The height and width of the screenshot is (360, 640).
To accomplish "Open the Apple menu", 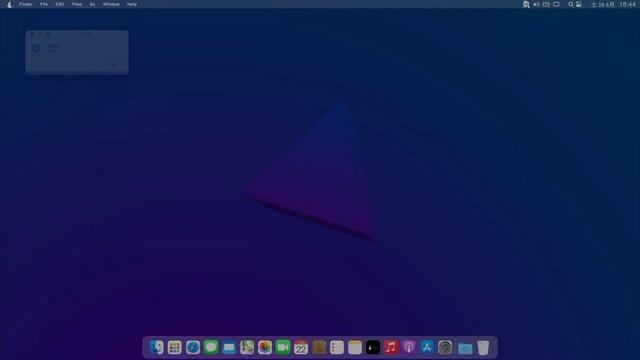I will click(9, 4).
